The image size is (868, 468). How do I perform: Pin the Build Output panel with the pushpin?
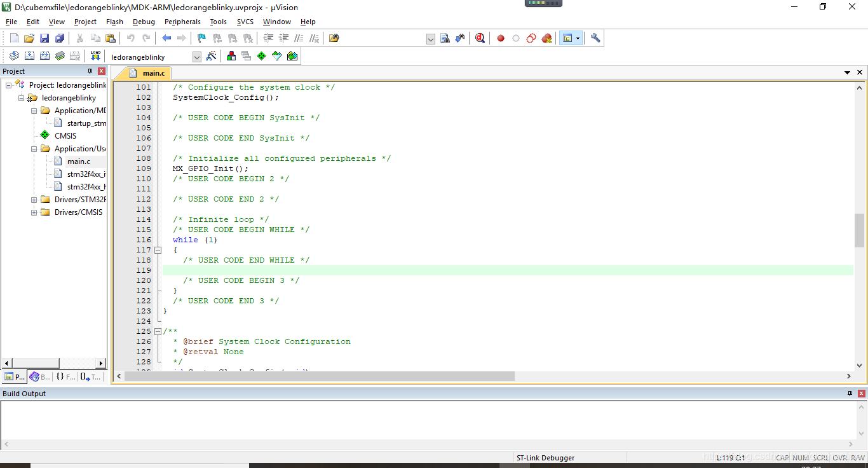tap(850, 394)
